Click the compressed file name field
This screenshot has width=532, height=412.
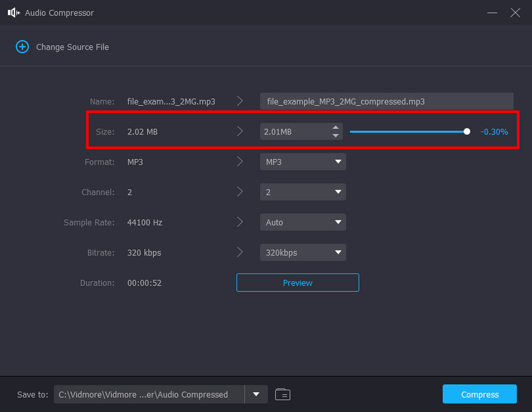(386, 101)
